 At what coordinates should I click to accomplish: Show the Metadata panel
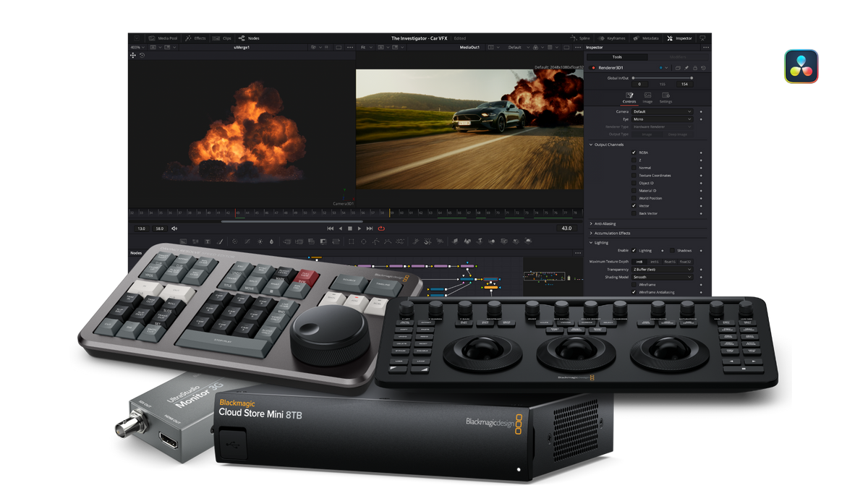coord(647,38)
